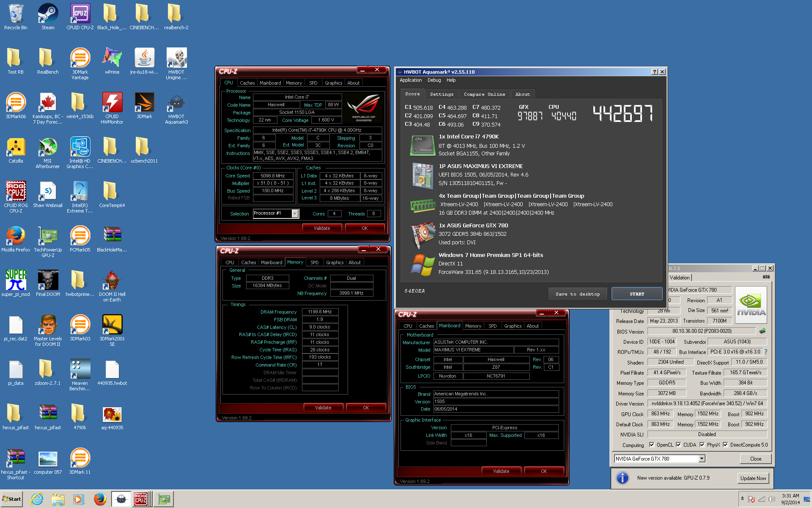Click Validate in the Mainboard CPU-Z window
The width and height of the screenshot is (812, 508).
coord(501,471)
